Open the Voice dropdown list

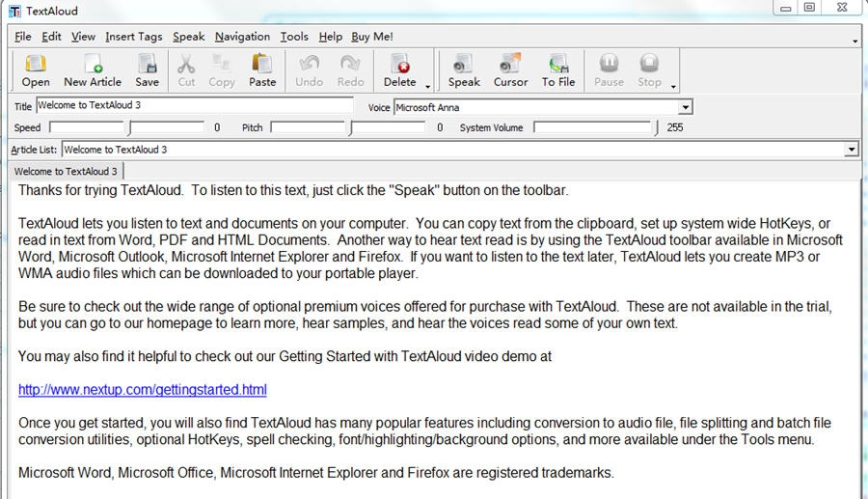[x=686, y=107]
